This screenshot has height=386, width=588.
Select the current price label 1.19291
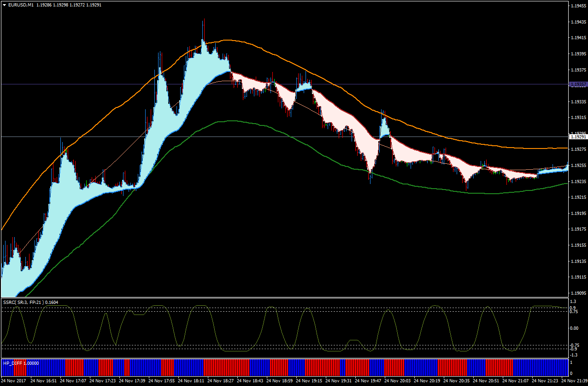(x=578, y=137)
